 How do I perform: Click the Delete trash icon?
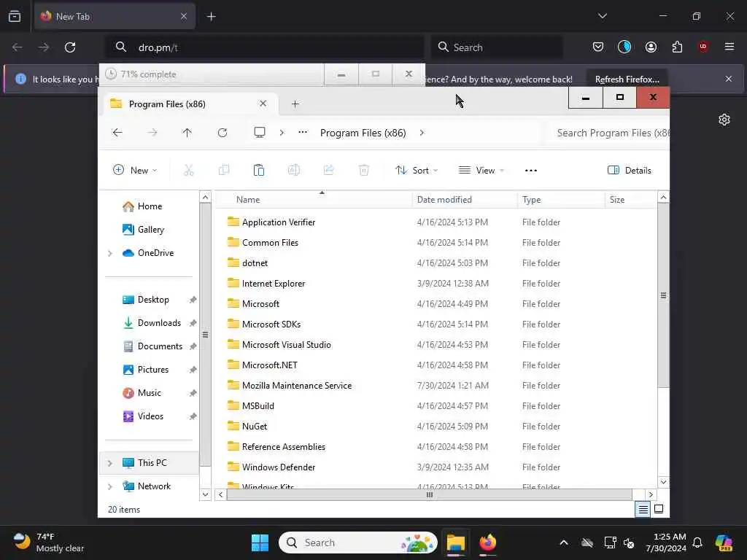click(x=363, y=170)
